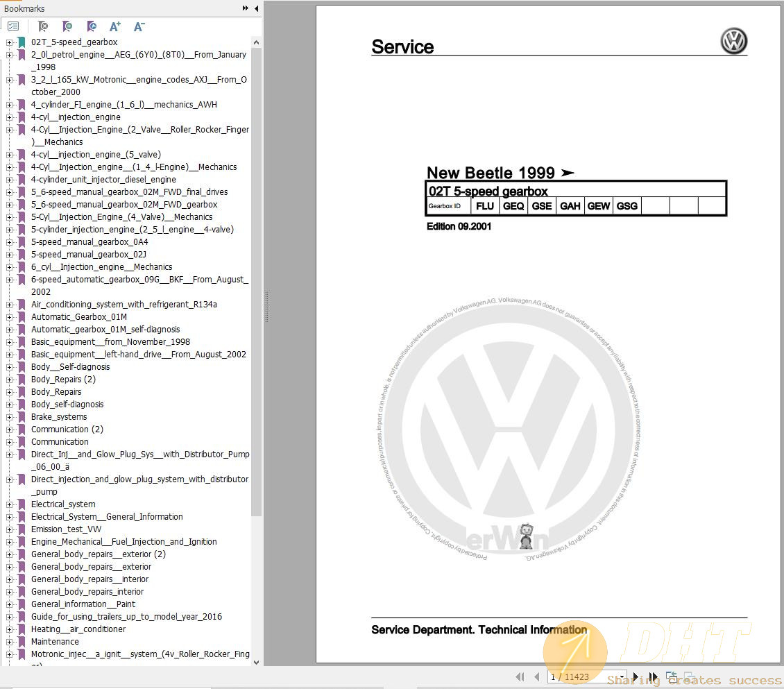Click the next view icon in navigation bar
The height and width of the screenshot is (689, 784).
pyautogui.click(x=690, y=677)
